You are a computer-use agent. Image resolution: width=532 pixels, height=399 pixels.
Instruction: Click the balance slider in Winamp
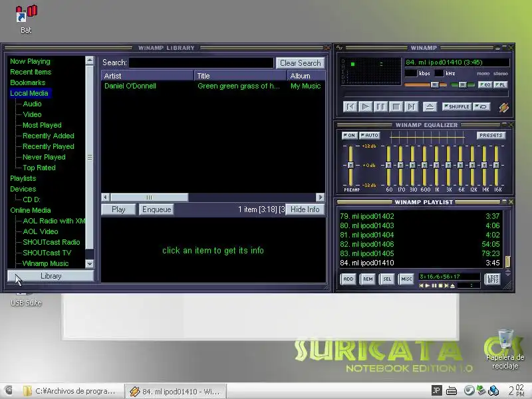click(462, 84)
